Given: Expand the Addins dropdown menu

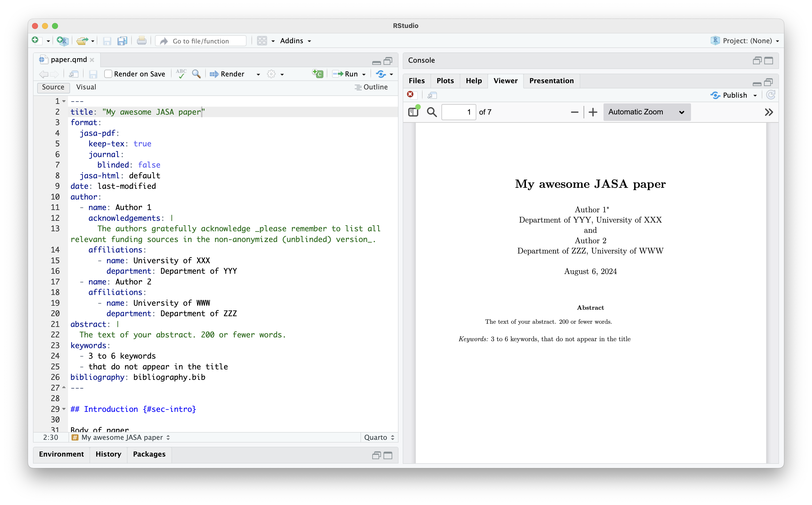Looking at the screenshot, I should (x=295, y=41).
